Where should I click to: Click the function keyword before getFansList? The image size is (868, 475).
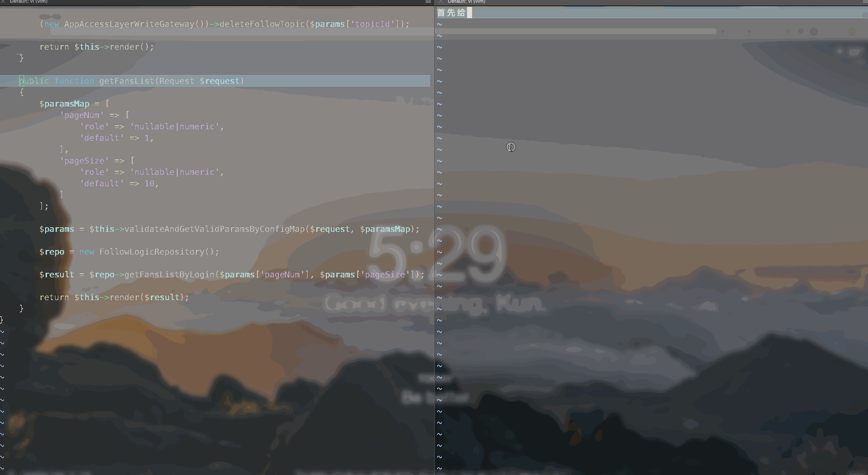click(x=74, y=81)
